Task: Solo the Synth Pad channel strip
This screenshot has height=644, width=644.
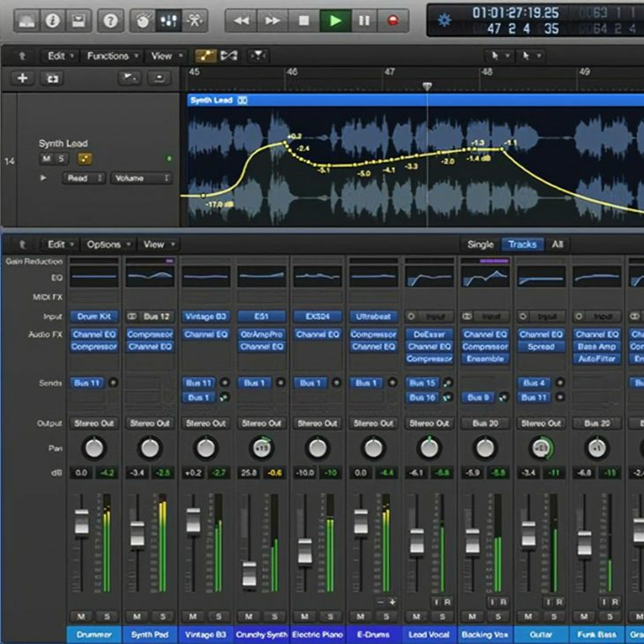Action: [163, 617]
